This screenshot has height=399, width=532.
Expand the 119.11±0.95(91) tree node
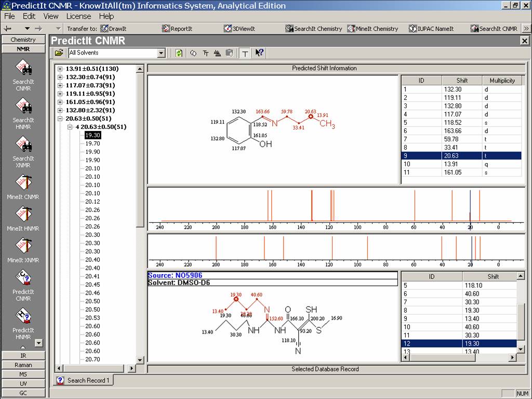click(60, 94)
